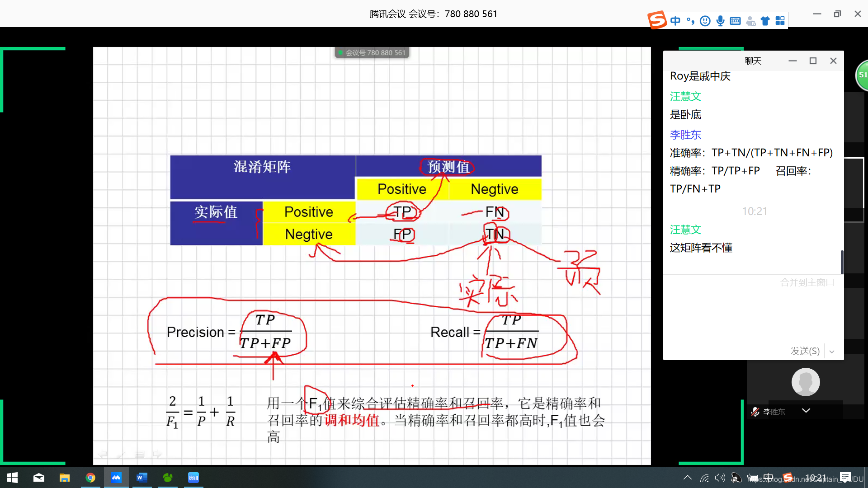Click 合并到主窗口 to merge chat

(807, 282)
